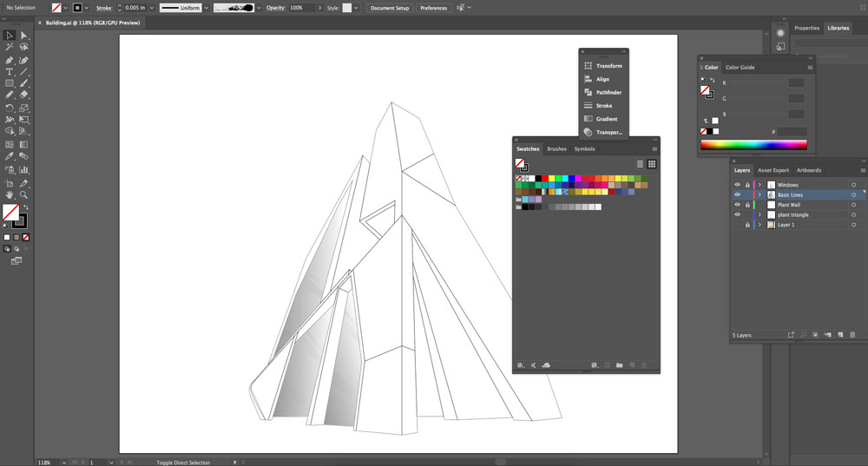Switch Swatches to list view
This screenshot has height=466, width=868.
click(x=640, y=164)
